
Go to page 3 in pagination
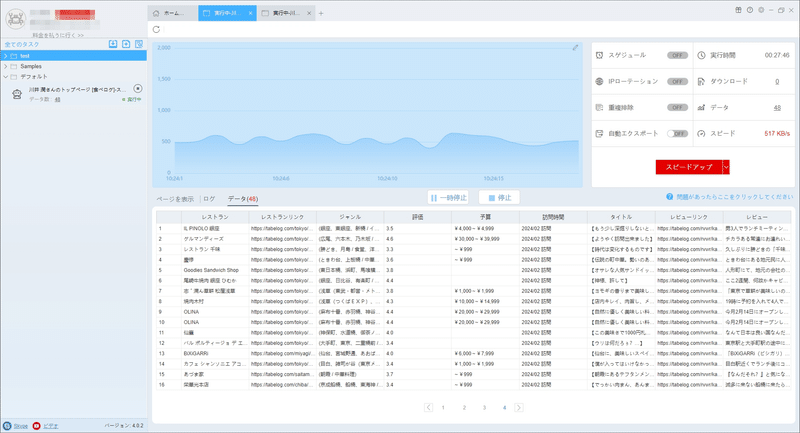[x=484, y=407]
